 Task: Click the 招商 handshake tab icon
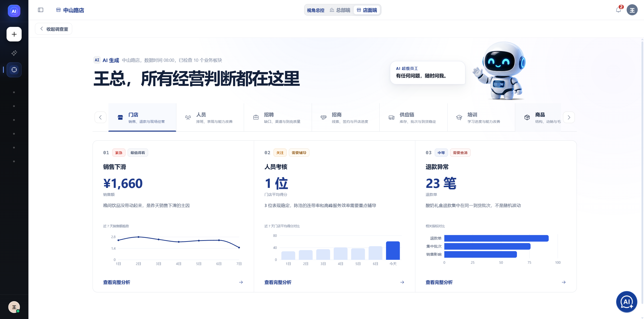coord(324,117)
